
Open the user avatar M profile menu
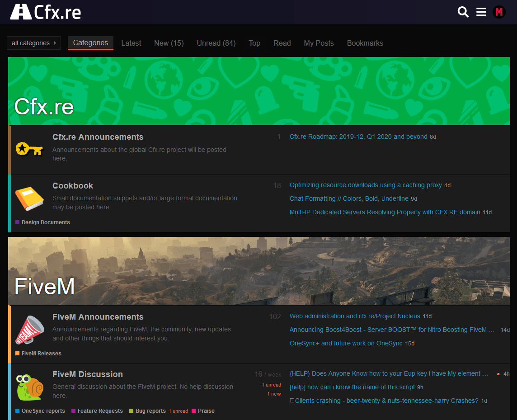pyautogui.click(x=499, y=12)
